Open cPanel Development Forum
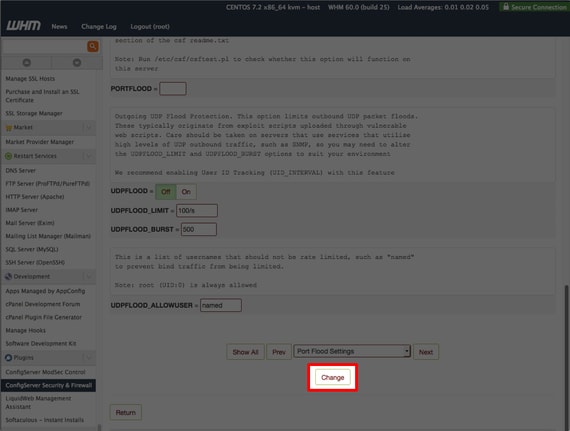The width and height of the screenshot is (570, 431). tap(43, 304)
